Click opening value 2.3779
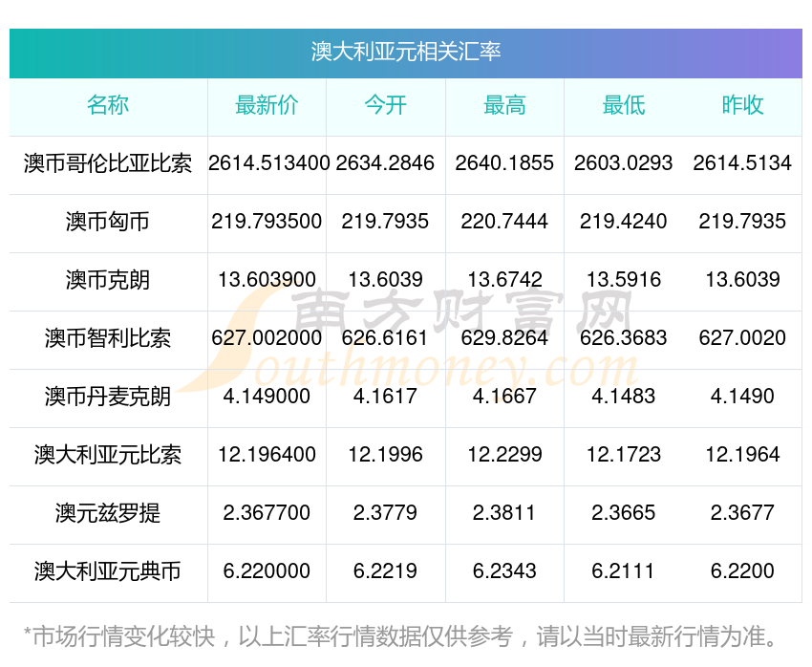Image resolution: width=812 pixels, height=667 pixels. pos(385,513)
